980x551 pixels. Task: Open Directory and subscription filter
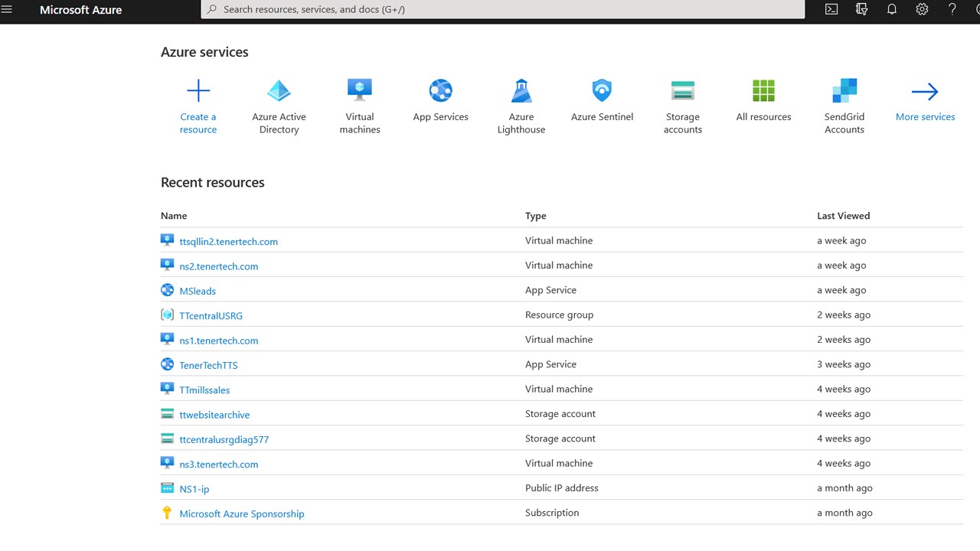(861, 9)
